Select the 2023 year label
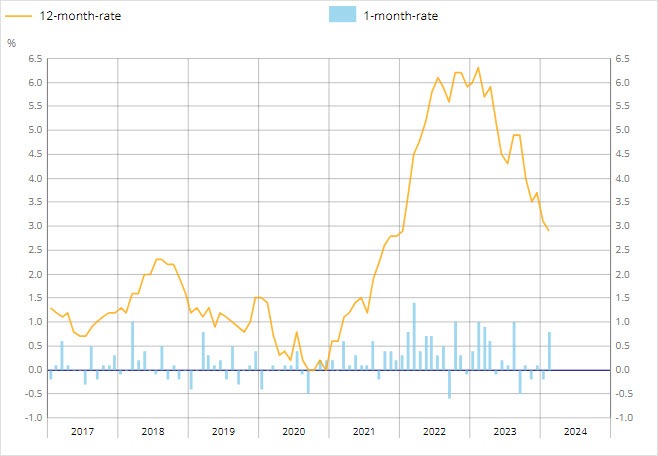The image size is (658, 456). (505, 432)
